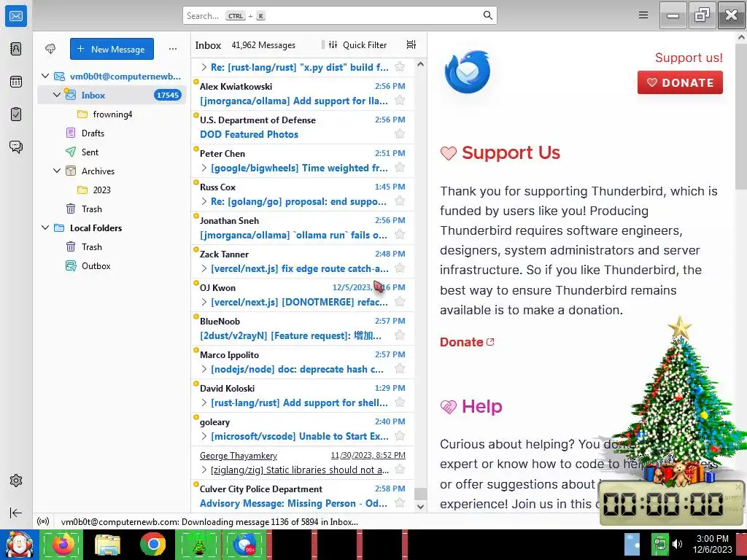This screenshot has width=747, height=560.
Task: Open the Calendar space
Action: coord(16,82)
